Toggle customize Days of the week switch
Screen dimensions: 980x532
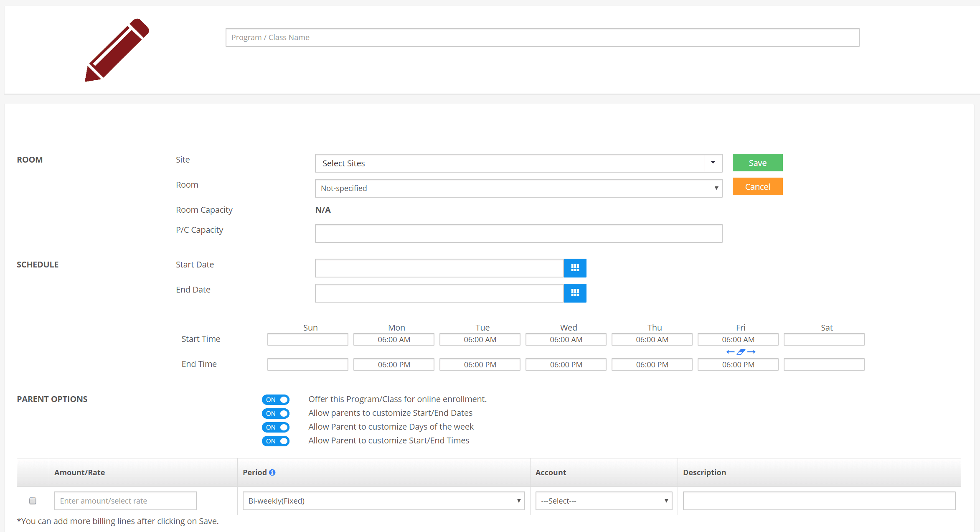click(276, 427)
